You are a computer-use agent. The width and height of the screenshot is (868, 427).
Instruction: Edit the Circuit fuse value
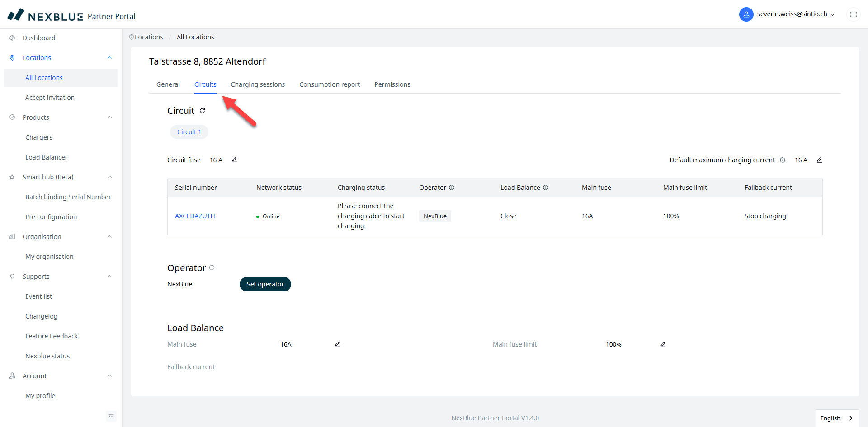point(235,160)
